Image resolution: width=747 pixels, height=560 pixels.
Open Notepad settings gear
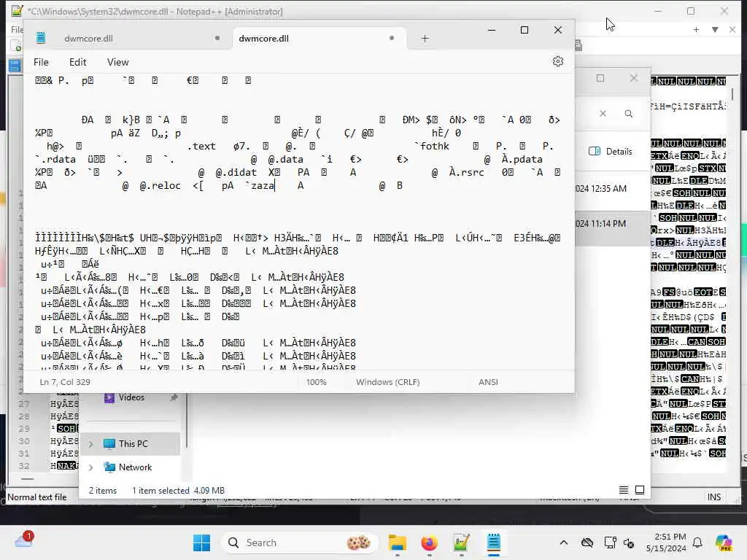pyautogui.click(x=558, y=61)
